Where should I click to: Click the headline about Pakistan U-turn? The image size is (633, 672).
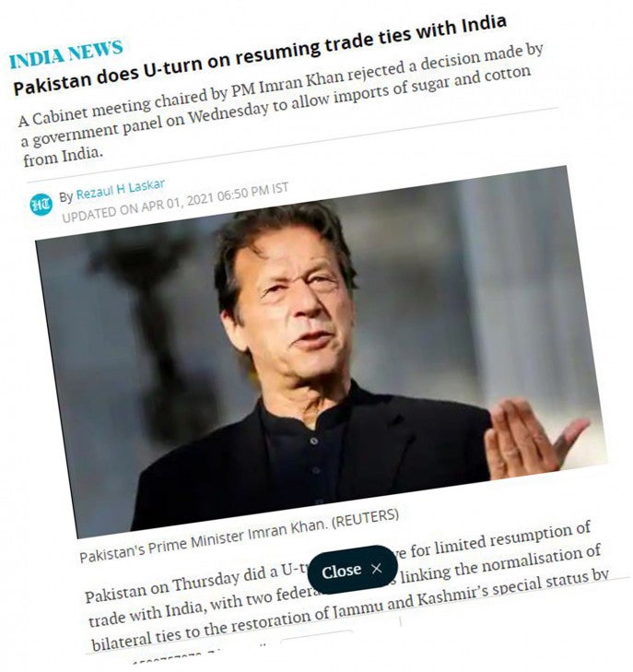pos(260,54)
